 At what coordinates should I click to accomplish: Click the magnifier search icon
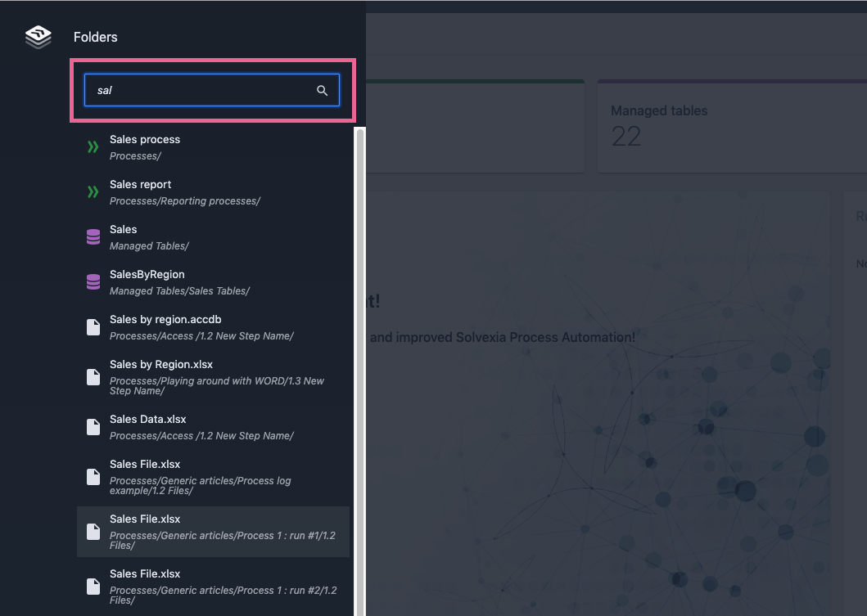point(323,91)
